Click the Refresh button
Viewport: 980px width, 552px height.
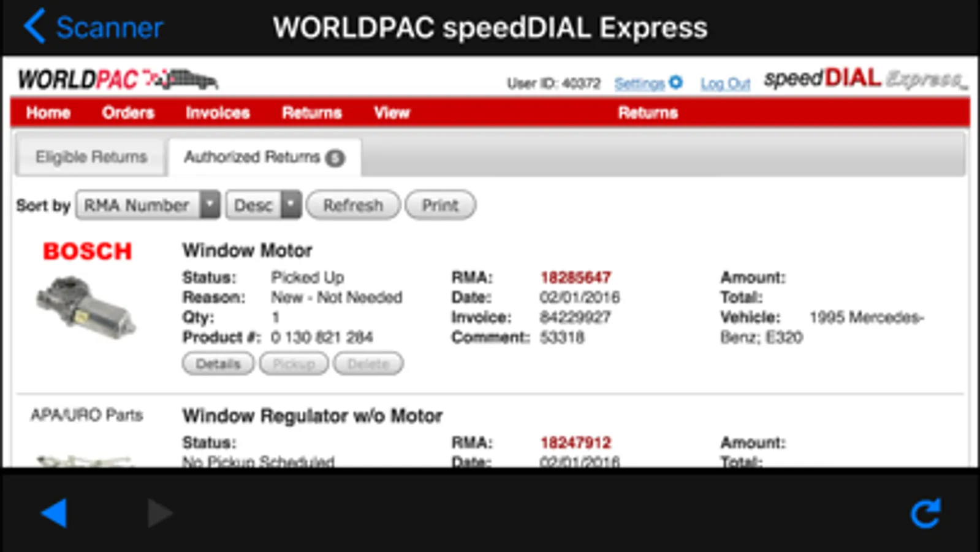[x=353, y=205]
